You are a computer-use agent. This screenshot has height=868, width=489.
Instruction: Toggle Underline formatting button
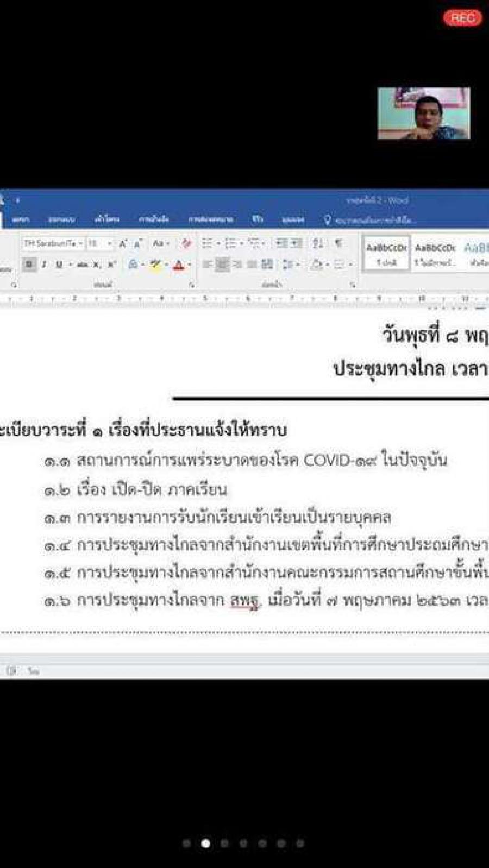coord(59,265)
